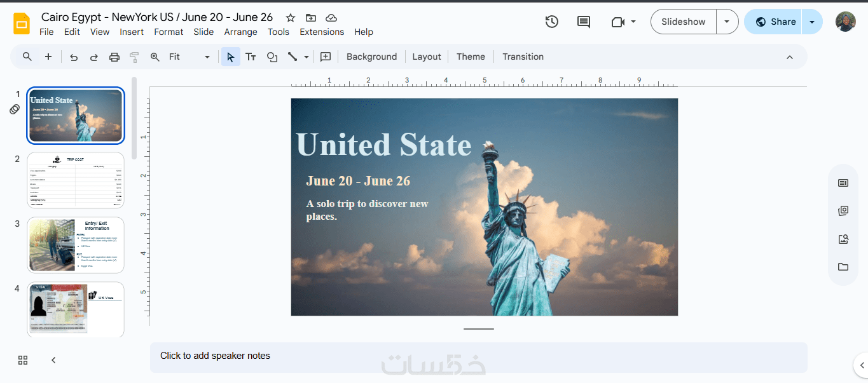
Task: Click the Theme button
Action: click(471, 57)
